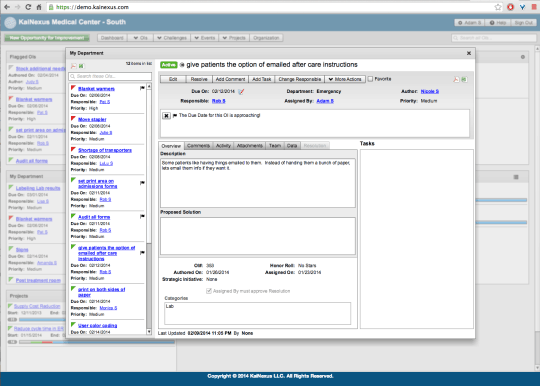540x386 pixels.
Task: Open the Attachments tab
Action: [250, 146]
